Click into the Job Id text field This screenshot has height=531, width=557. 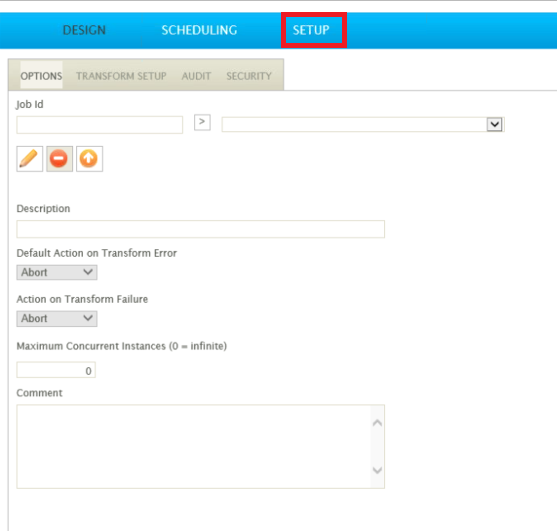pos(99,125)
